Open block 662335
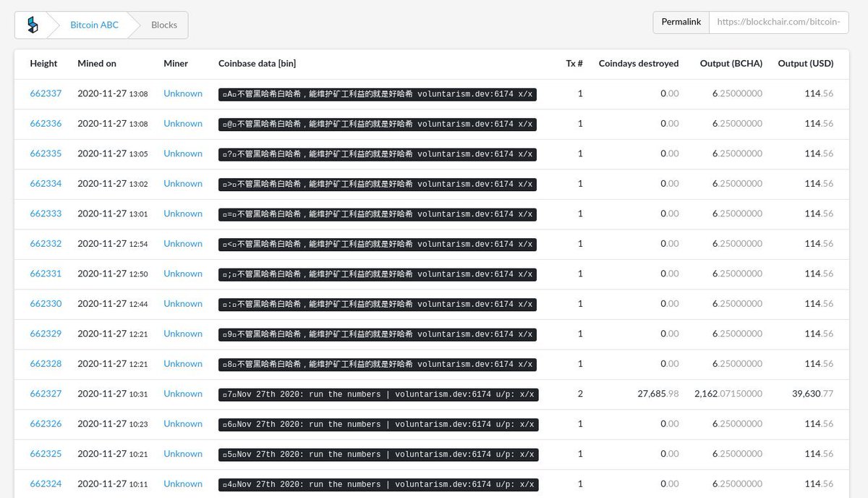The image size is (868, 498). (46, 153)
